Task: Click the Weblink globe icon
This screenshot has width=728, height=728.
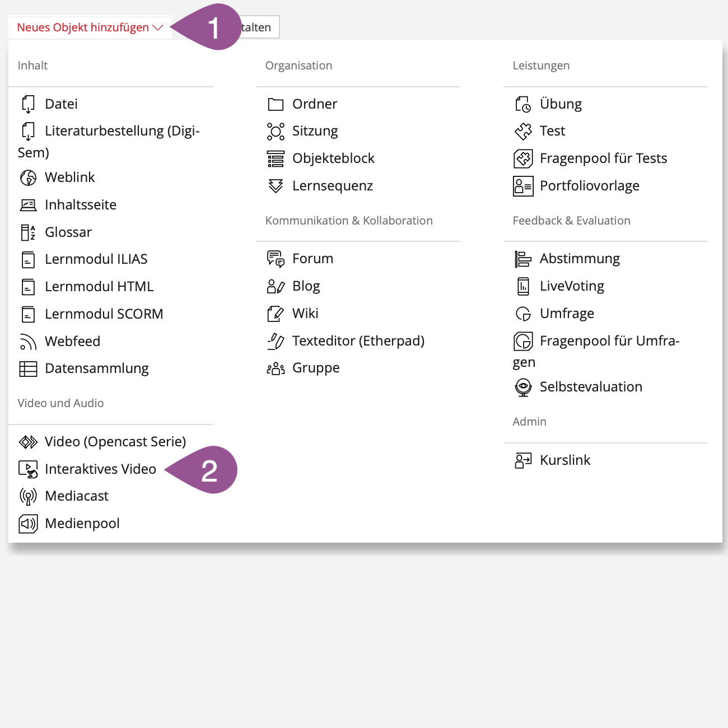Action: click(x=28, y=178)
